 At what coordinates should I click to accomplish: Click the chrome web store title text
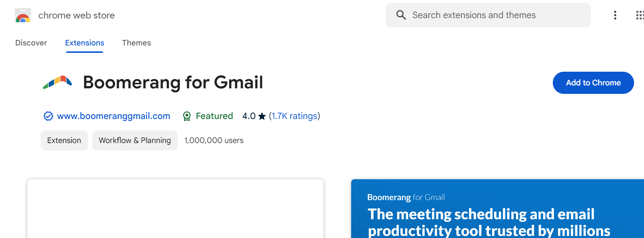(76, 16)
